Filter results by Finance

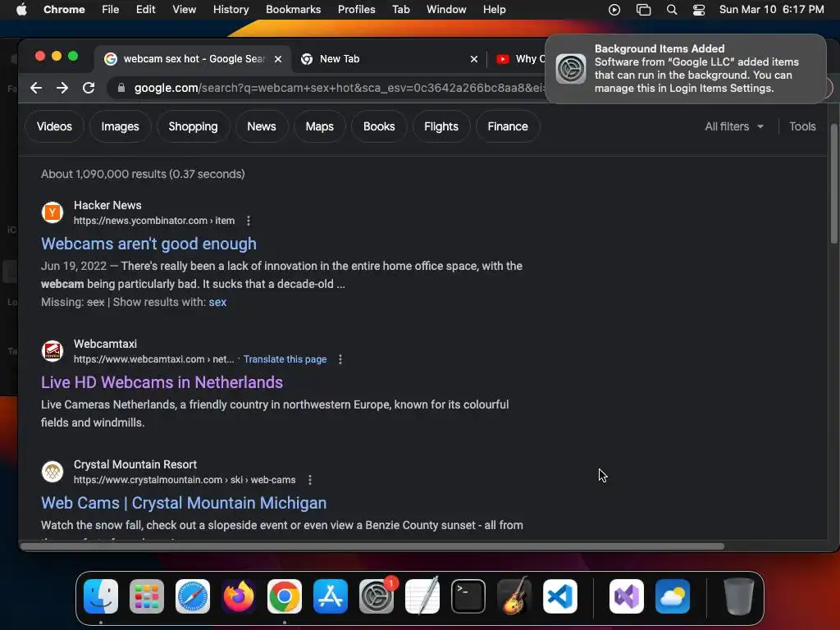click(507, 126)
